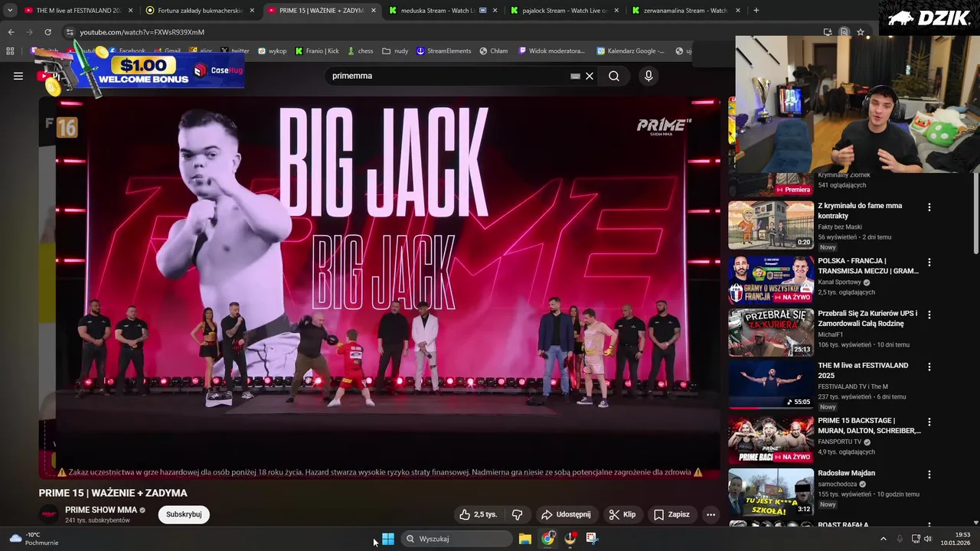The width and height of the screenshot is (980, 551).
Task: Share the video via Udostępnij
Action: tap(566, 514)
